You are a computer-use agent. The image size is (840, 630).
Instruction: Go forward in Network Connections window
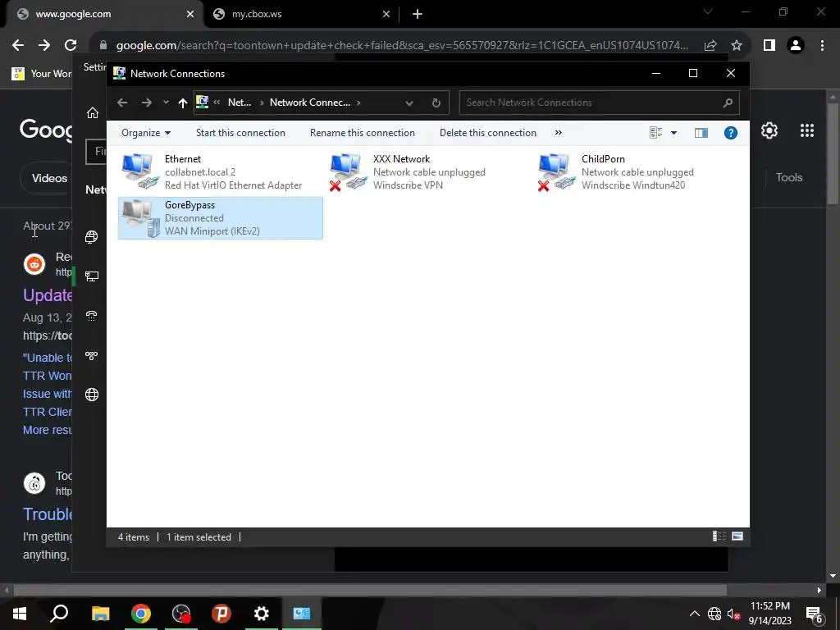click(146, 103)
